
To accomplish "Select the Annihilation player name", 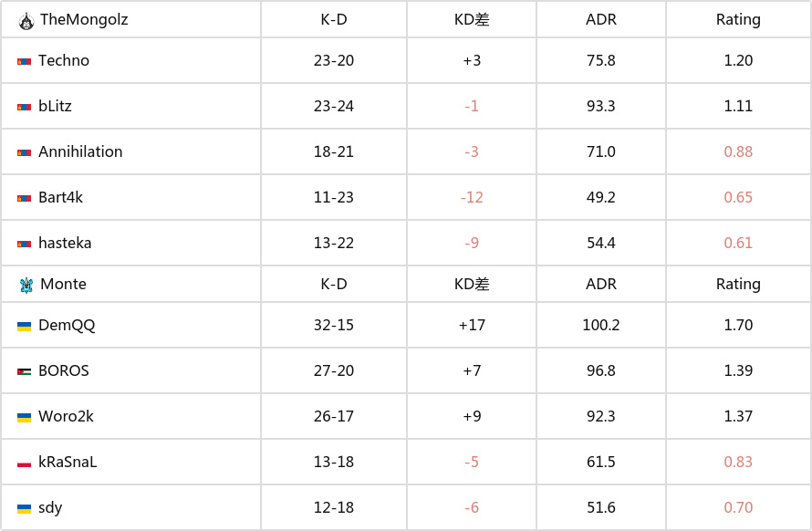I will [x=80, y=151].
